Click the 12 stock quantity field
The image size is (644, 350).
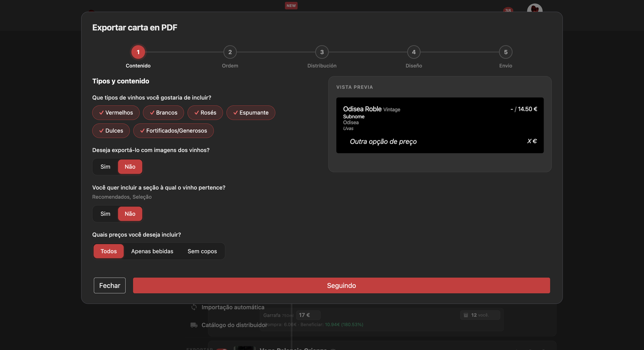(x=480, y=315)
